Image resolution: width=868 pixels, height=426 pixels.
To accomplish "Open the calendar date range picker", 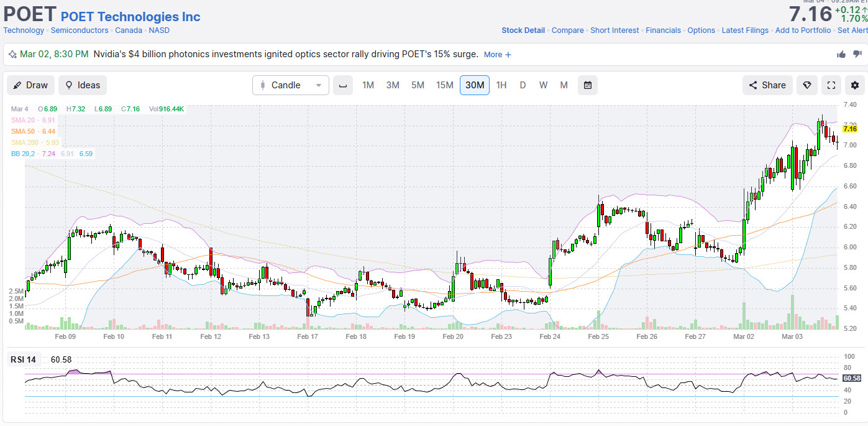I will (587, 85).
